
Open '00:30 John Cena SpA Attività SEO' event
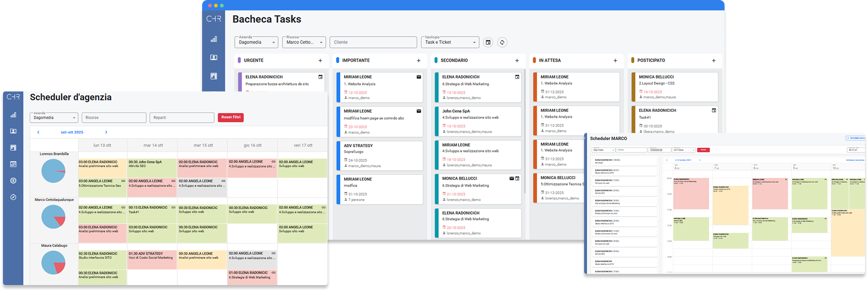point(152,168)
